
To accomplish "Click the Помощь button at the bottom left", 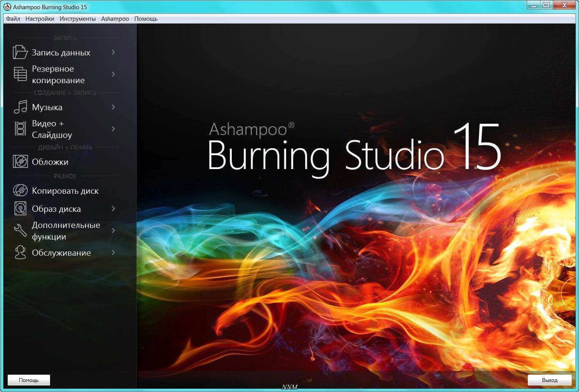I will click(x=29, y=380).
